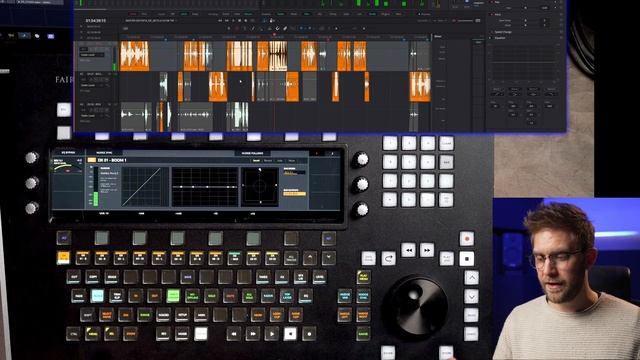Open EQ with the console EQ key
The image size is (640, 360).
click(306, 296)
